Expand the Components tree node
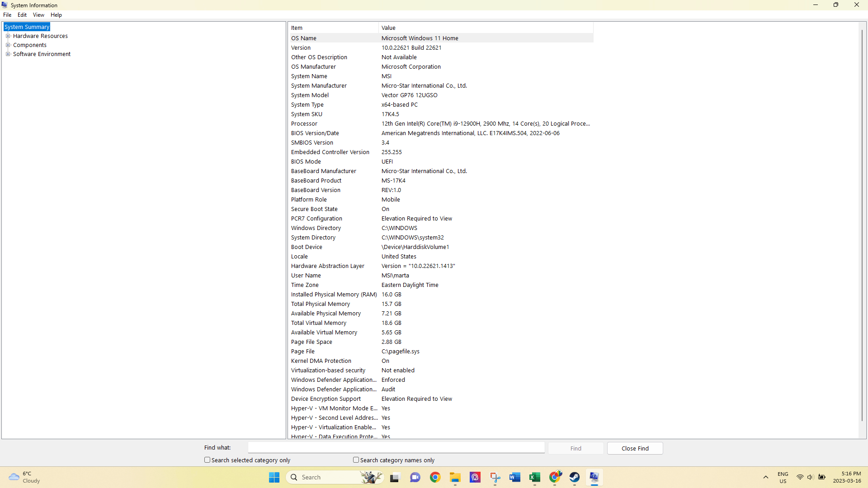868x488 pixels. pyautogui.click(x=8, y=45)
